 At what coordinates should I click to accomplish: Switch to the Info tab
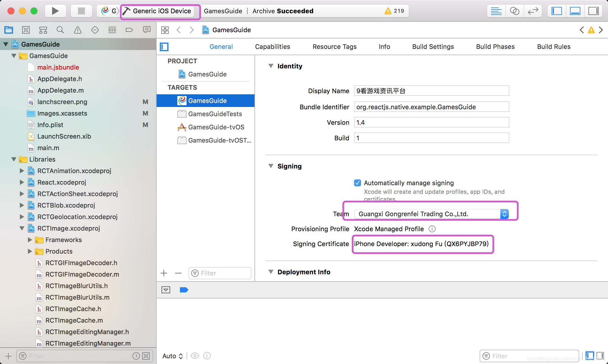[384, 47]
